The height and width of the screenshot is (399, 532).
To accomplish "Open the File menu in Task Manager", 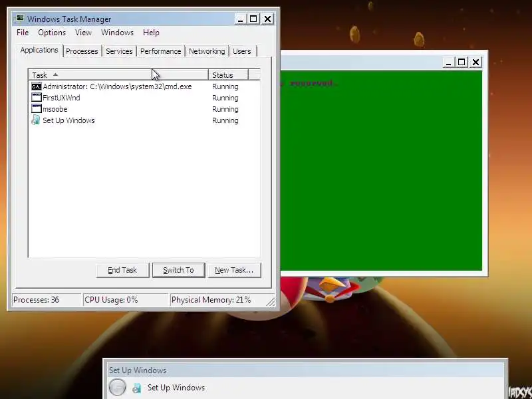I will point(23,33).
